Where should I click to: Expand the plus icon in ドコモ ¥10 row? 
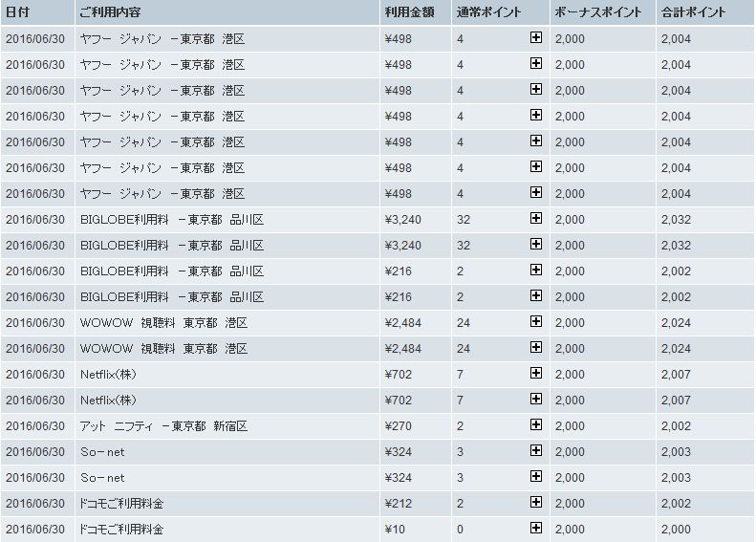click(535, 528)
